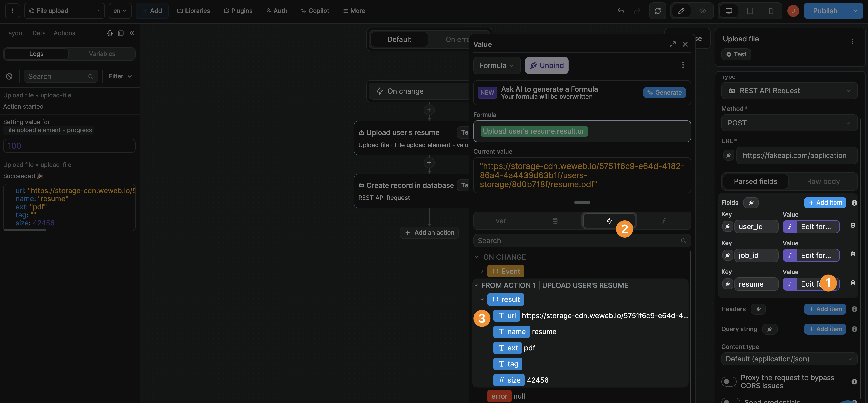
Task: Open the debug bug icon panel
Action: click(110, 33)
